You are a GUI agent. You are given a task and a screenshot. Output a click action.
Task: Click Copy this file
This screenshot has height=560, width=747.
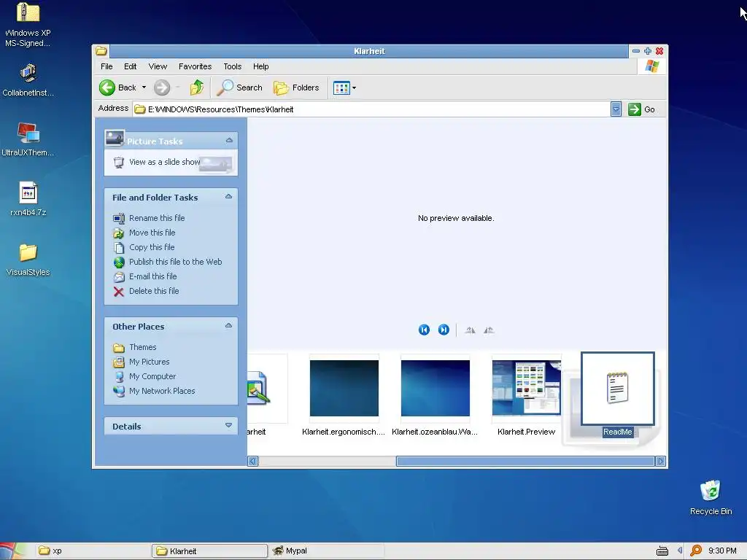coord(152,247)
